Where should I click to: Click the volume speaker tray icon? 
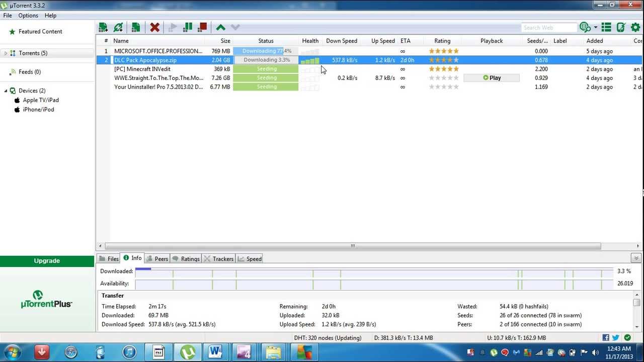pos(596,353)
